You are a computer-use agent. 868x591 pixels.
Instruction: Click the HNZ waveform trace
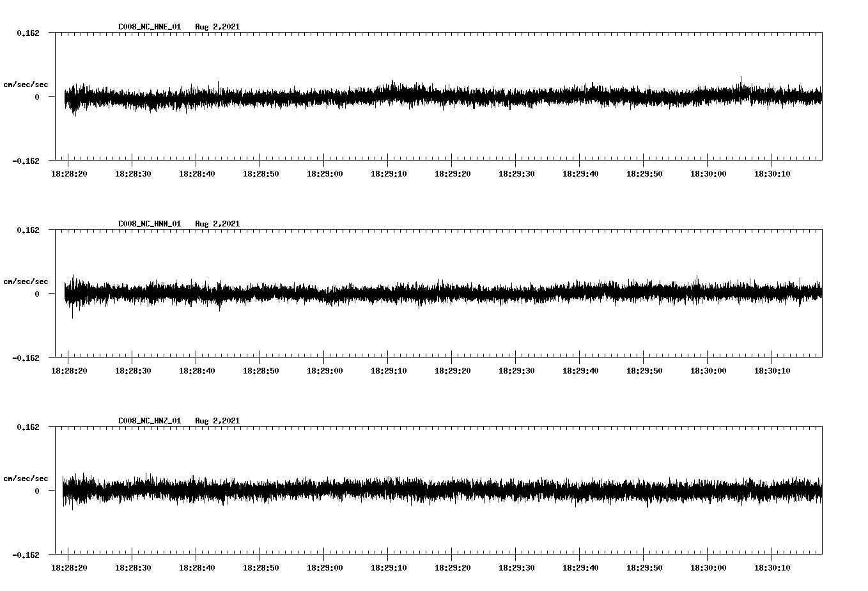tap(443, 491)
